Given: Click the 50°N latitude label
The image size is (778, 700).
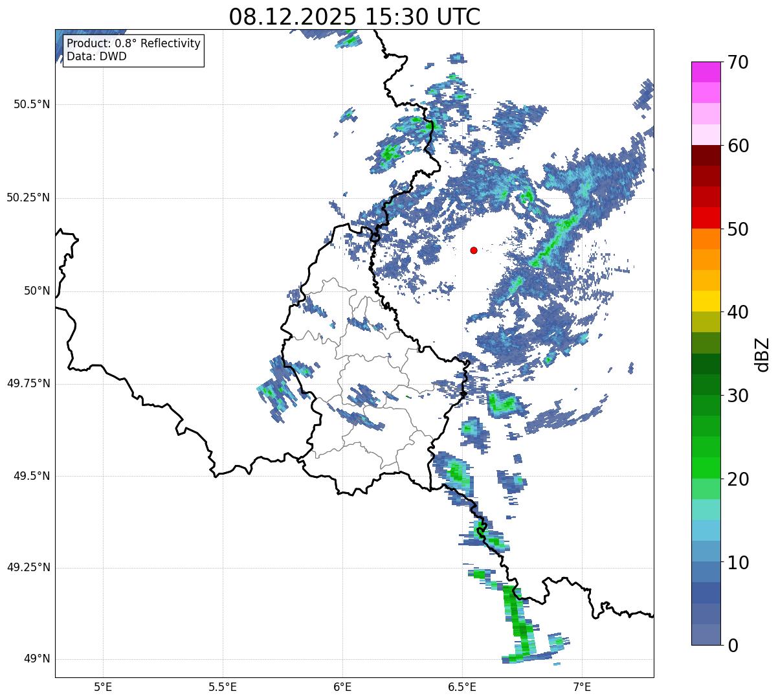Looking at the screenshot, I should coord(36,291).
